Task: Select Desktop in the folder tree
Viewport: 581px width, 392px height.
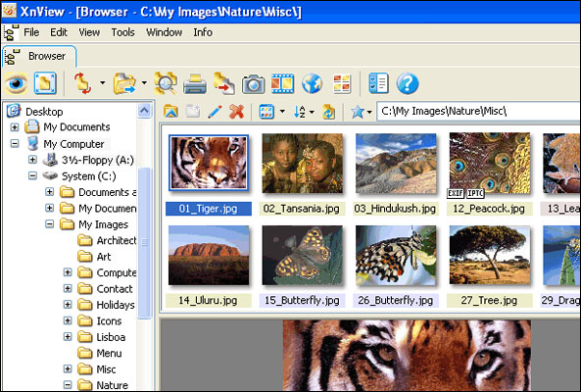Action: pyautogui.click(x=44, y=112)
